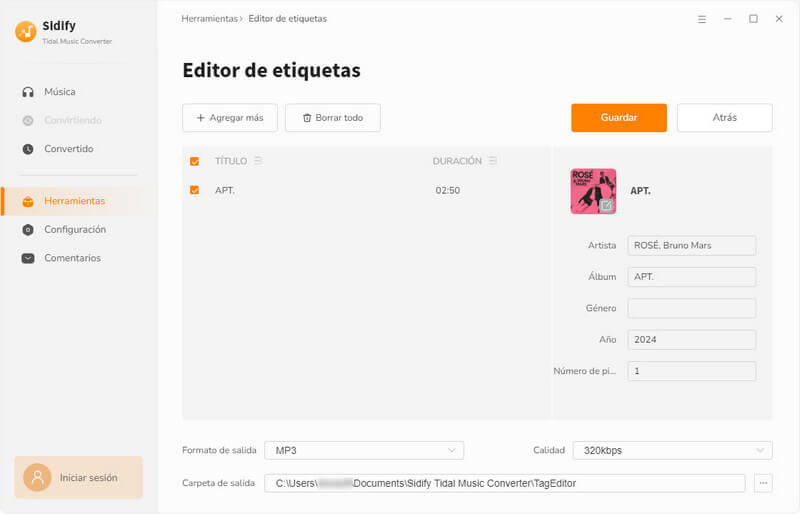Go back with the Atrás button

724,117
